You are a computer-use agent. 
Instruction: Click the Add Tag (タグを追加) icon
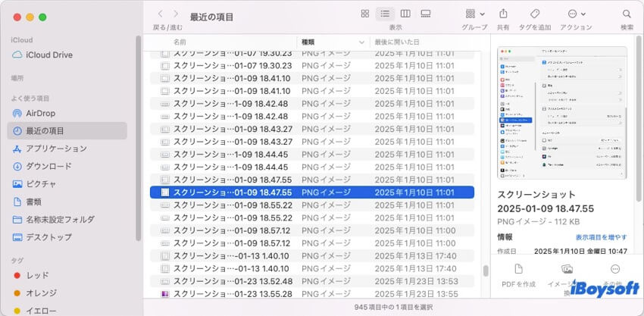tap(534, 14)
